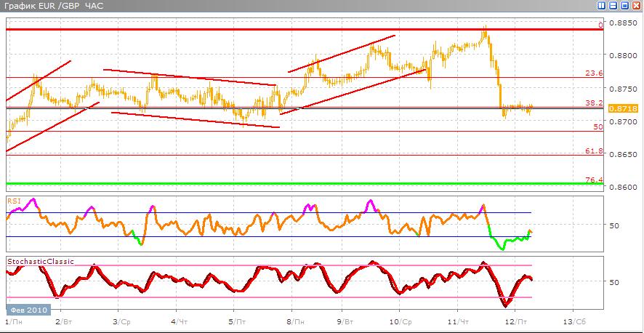The height and width of the screenshot is (333, 644).
Task: Click the two-vertical-bars icon in title bar
Action: coord(602,6)
